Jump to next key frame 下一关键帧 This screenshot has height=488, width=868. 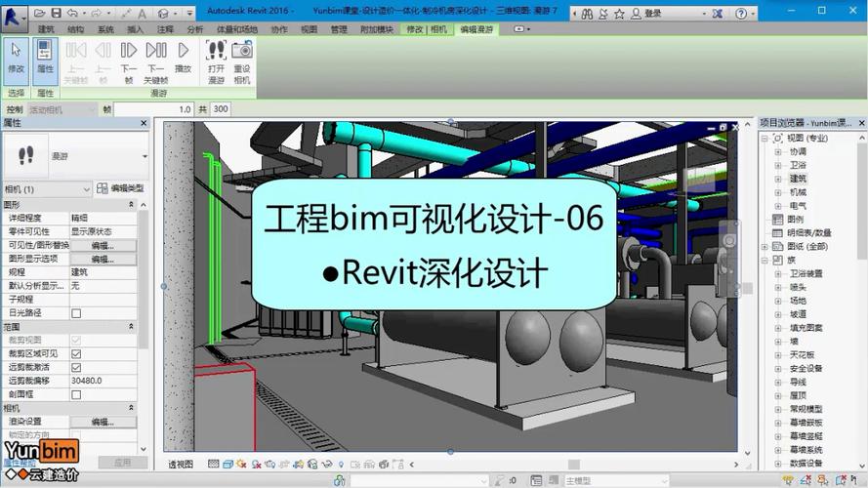(x=156, y=61)
